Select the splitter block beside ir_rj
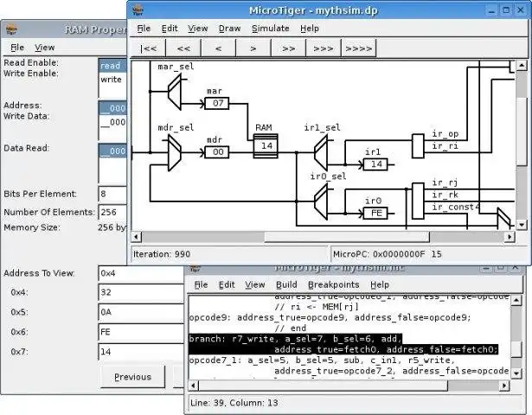The height and width of the screenshot is (415, 532). (x=418, y=201)
